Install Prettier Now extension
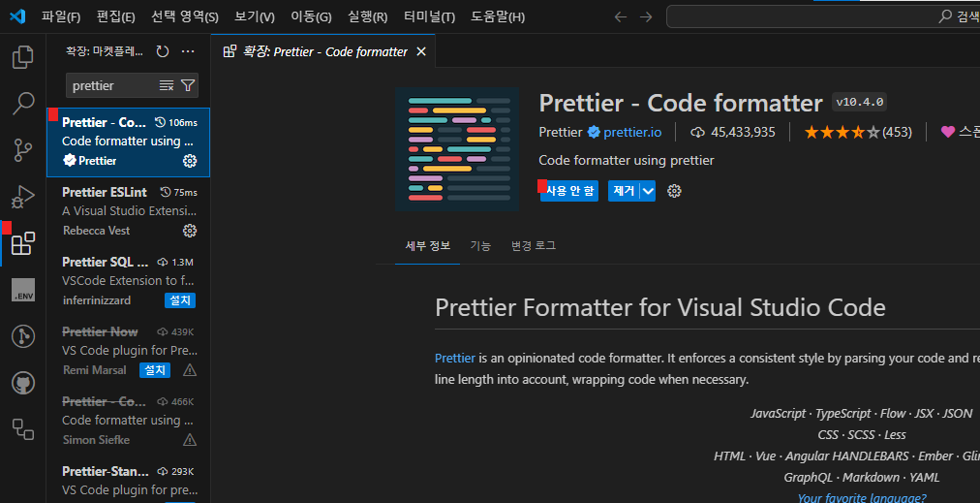980x503 pixels. click(154, 370)
